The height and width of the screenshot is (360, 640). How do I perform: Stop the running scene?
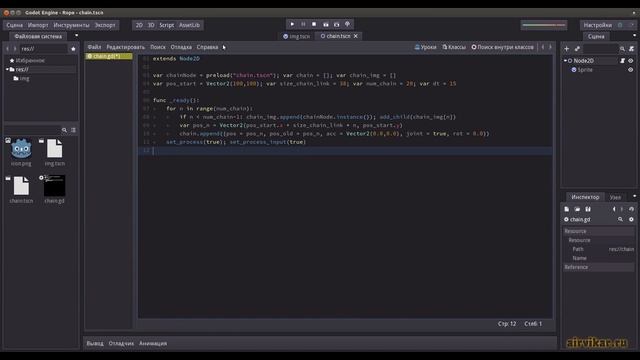(x=314, y=24)
